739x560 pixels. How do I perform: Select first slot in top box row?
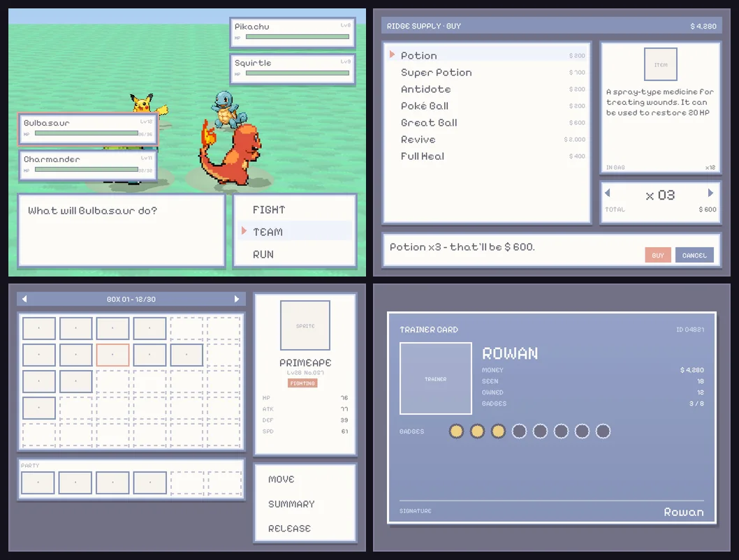(39, 328)
